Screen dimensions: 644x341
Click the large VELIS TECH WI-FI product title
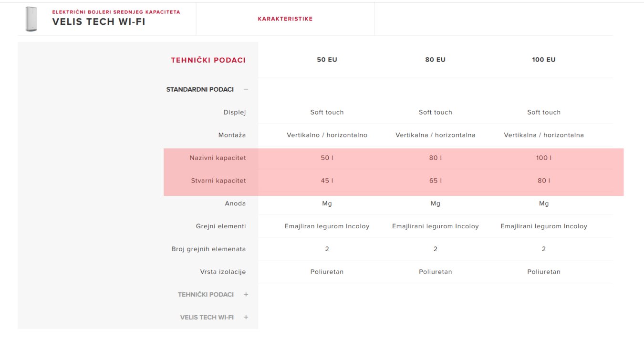pos(99,22)
